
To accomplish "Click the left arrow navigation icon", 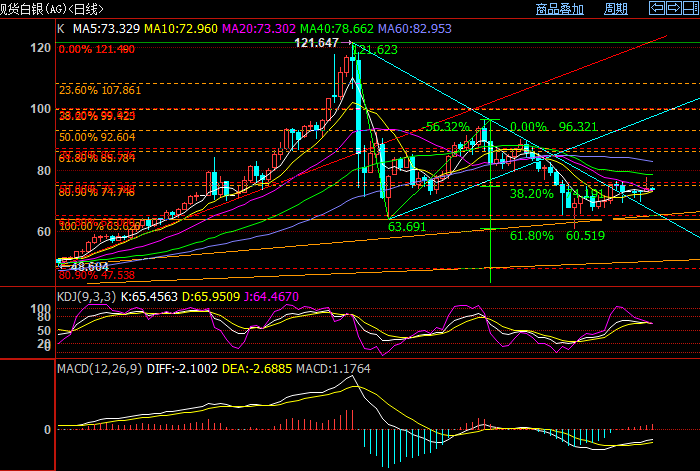I will tap(657, 9).
